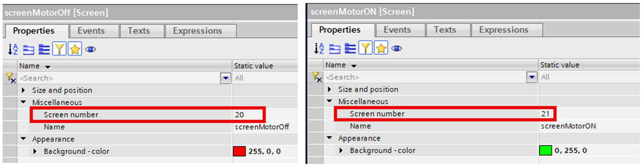Toggle the funnel filter button in screenMotorOff panel
644x168 pixels.
tap(59, 50)
